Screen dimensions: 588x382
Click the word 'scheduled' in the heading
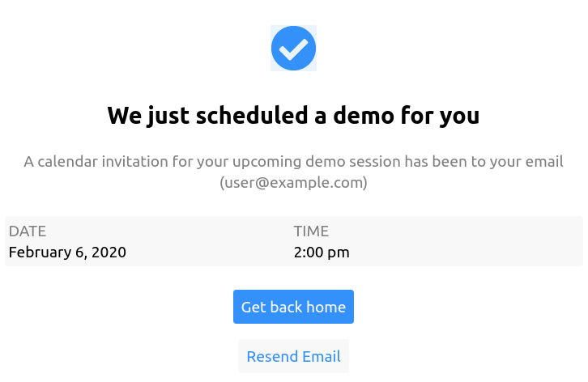click(252, 115)
